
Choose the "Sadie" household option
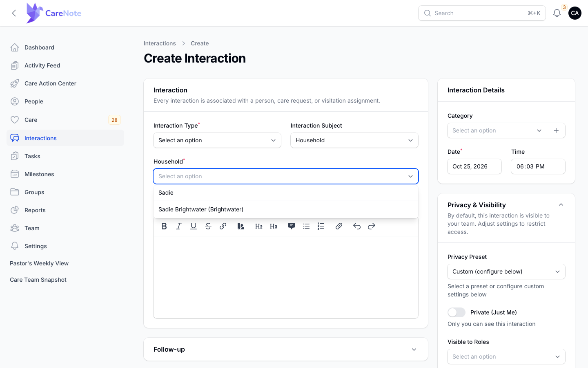pos(286,193)
